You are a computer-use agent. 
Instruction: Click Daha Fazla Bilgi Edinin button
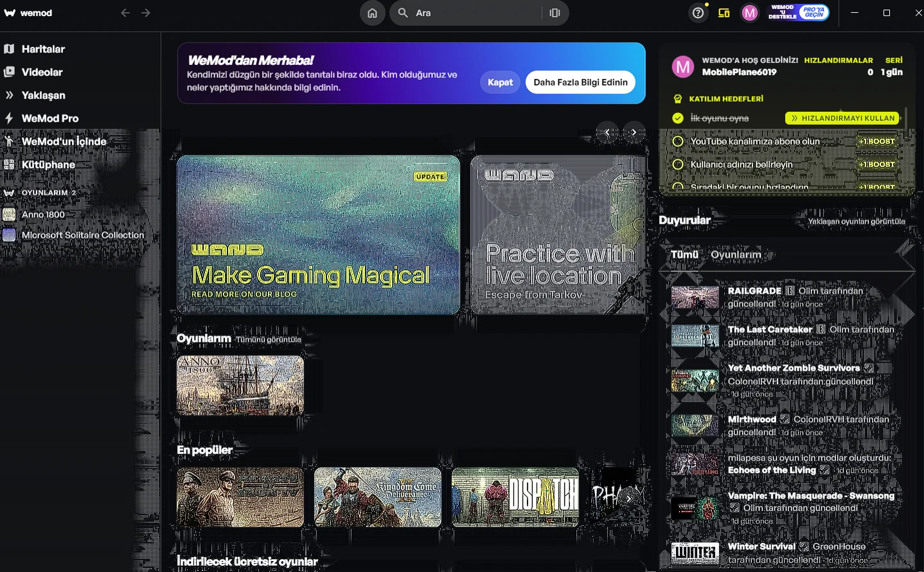click(580, 82)
